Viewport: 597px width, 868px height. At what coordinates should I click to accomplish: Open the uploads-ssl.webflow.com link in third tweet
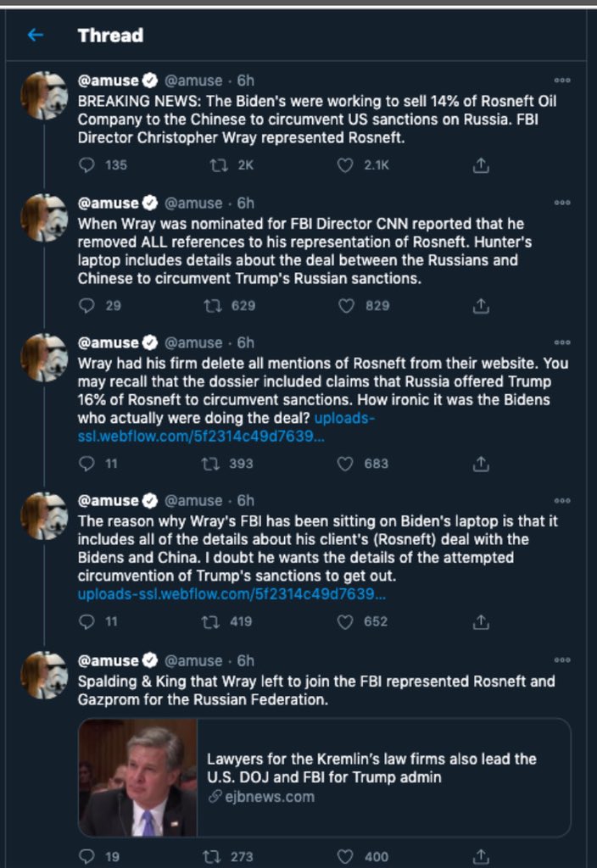[226, 427]
